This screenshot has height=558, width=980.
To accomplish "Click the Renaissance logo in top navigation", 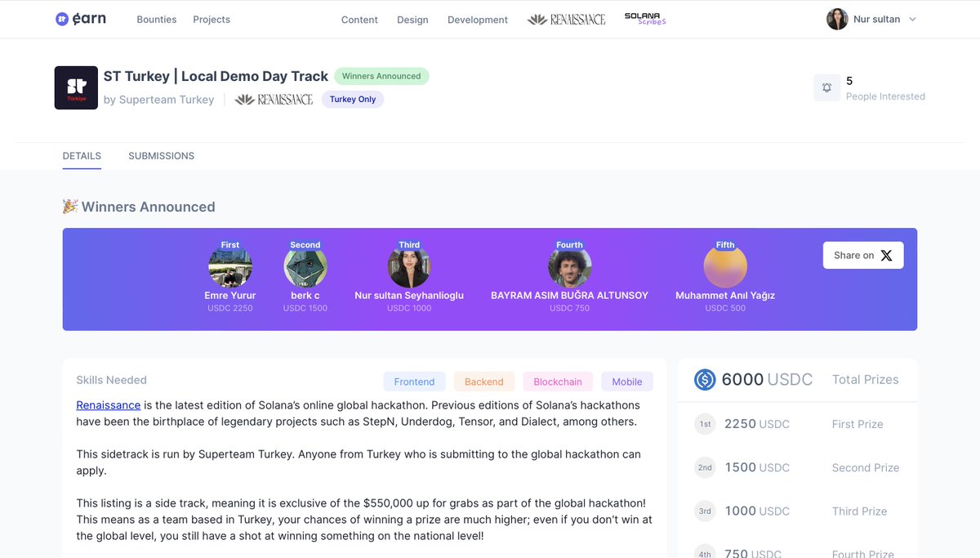I will tap(567, 19).
